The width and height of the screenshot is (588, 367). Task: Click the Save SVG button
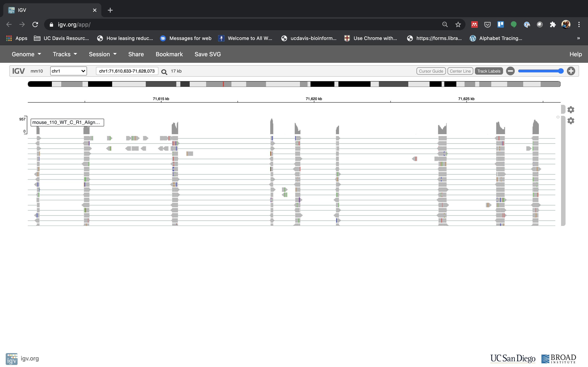pos(207,54)
